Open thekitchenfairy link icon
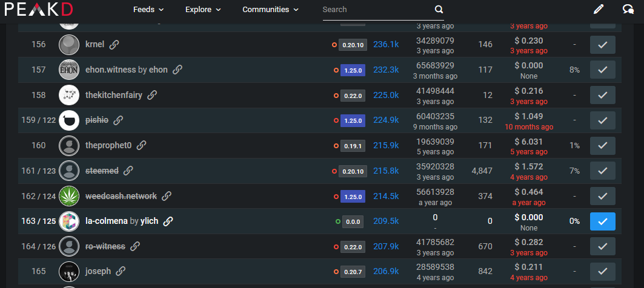Viewport: 644px width, 288px height. point(152,95)
